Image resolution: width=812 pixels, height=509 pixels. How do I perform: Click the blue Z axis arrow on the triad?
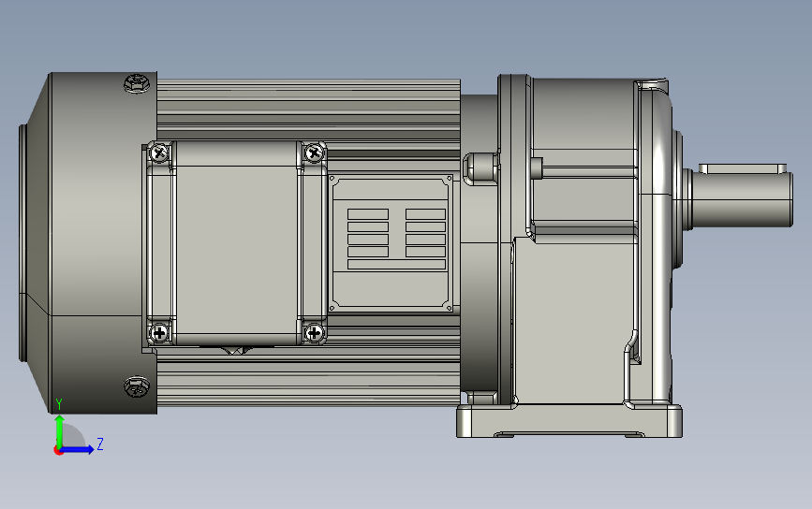78,449
